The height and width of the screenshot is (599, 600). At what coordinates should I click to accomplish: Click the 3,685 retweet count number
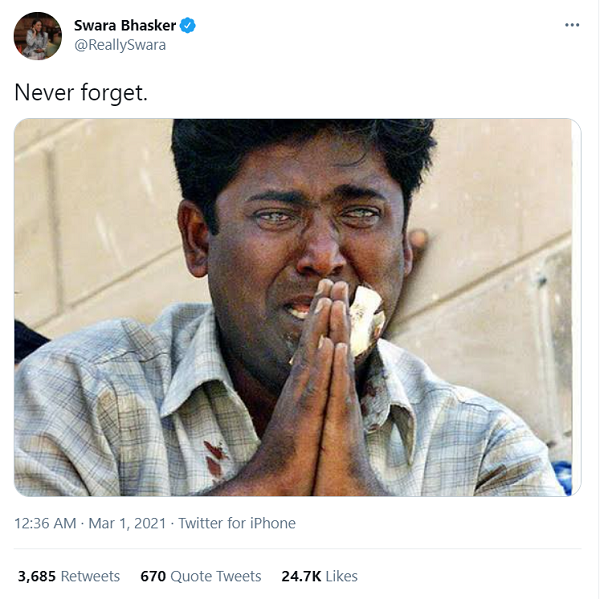click(x=37, y=576)
